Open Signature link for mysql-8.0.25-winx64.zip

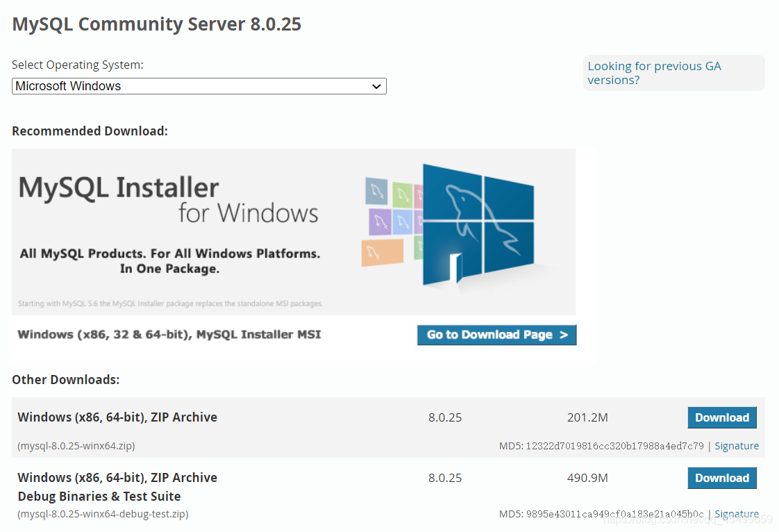(736, 446)
